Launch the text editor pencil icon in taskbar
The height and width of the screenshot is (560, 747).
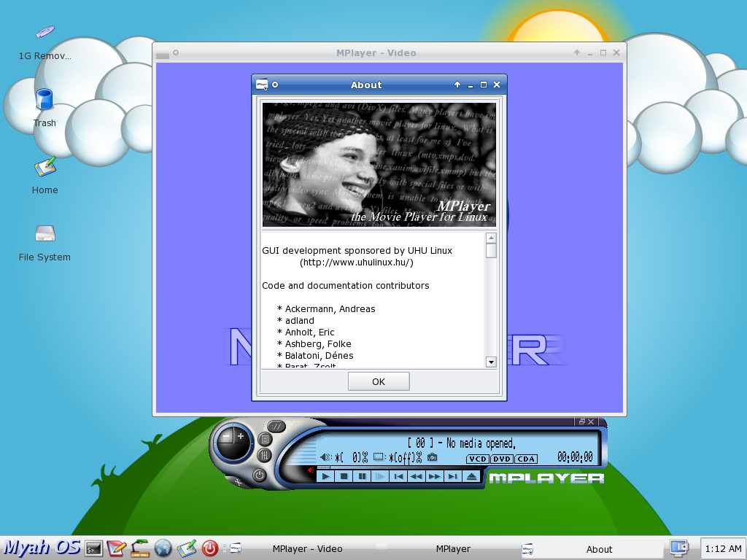(x=116, y=548)
